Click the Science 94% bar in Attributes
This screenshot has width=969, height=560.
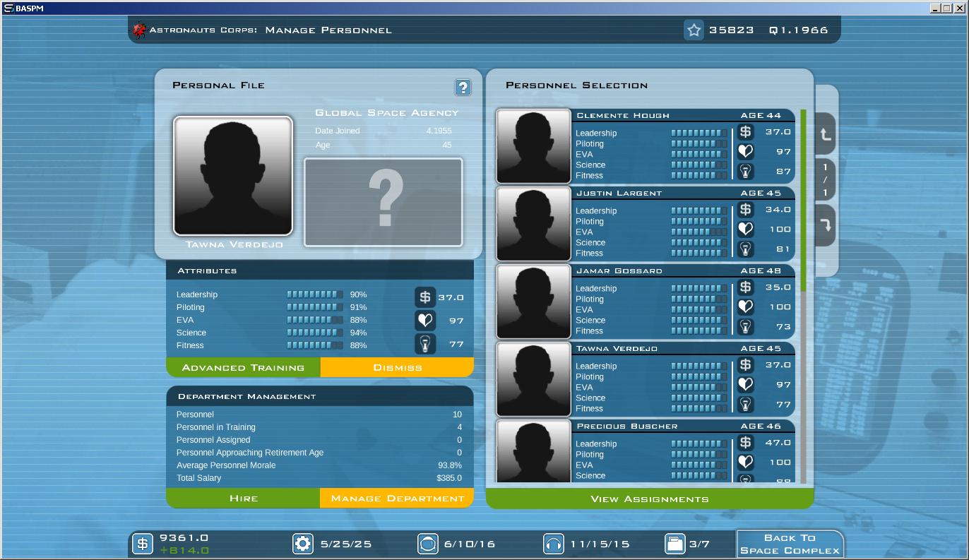coord(315,333)
